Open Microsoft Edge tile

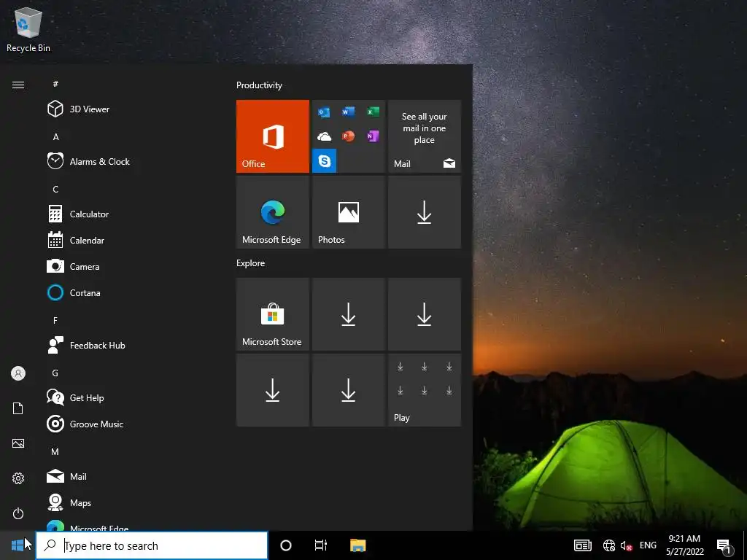[273, 212]
